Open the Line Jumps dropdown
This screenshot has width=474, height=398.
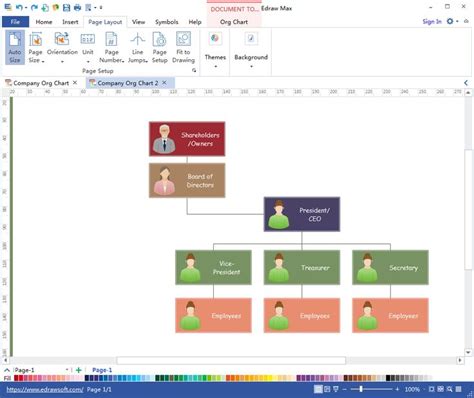click(x=137, y=47)
